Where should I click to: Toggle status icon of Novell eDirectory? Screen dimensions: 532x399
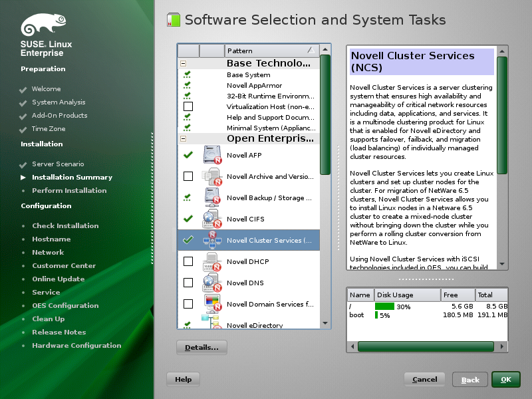tap(188, 325)
